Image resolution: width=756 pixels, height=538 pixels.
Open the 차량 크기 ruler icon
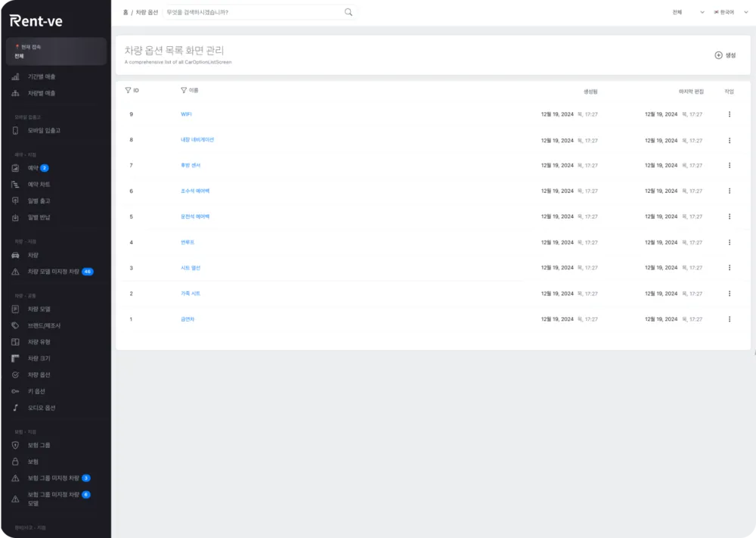15,359
